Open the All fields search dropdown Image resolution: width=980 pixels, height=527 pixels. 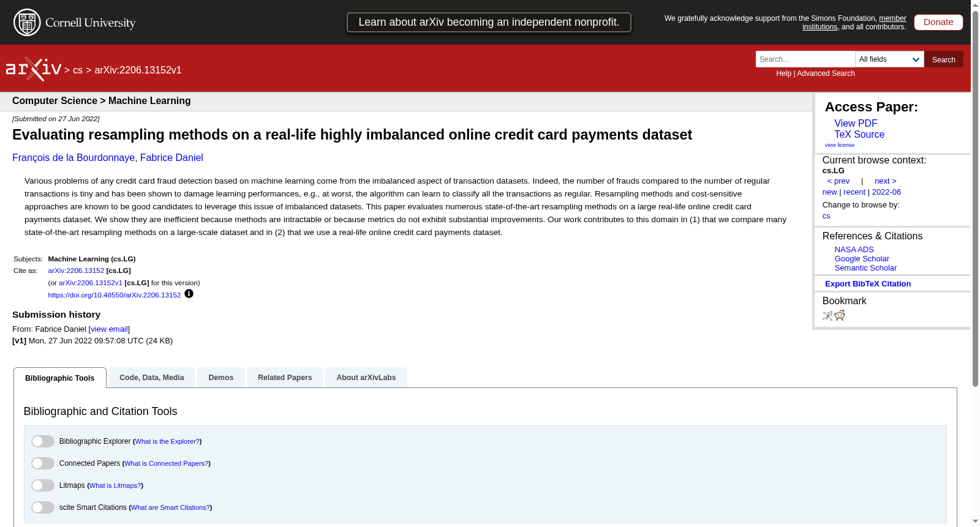[889, 59]
